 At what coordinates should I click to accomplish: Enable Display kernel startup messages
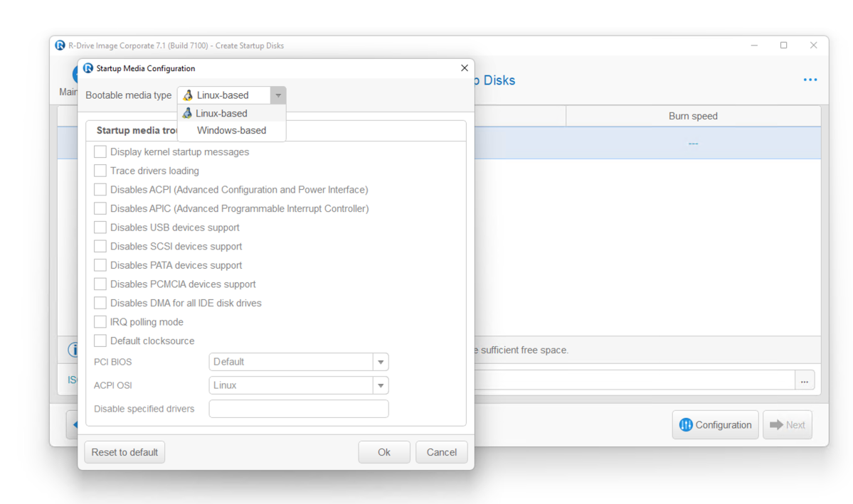[x=100, y=151]
